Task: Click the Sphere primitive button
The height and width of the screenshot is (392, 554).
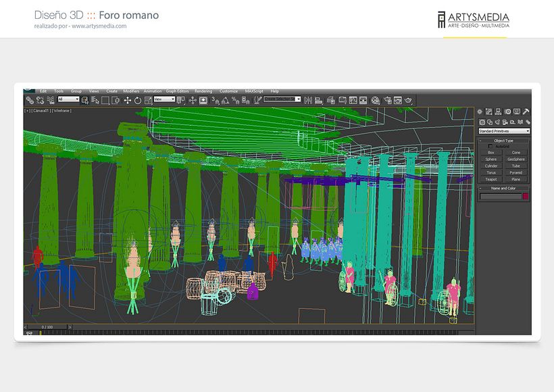Action: (491, 160)
